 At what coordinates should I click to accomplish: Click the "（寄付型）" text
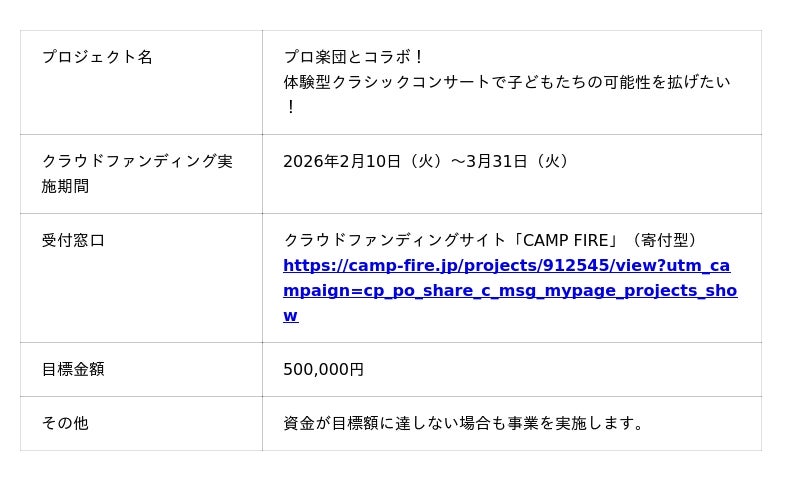tap(664, 240)
